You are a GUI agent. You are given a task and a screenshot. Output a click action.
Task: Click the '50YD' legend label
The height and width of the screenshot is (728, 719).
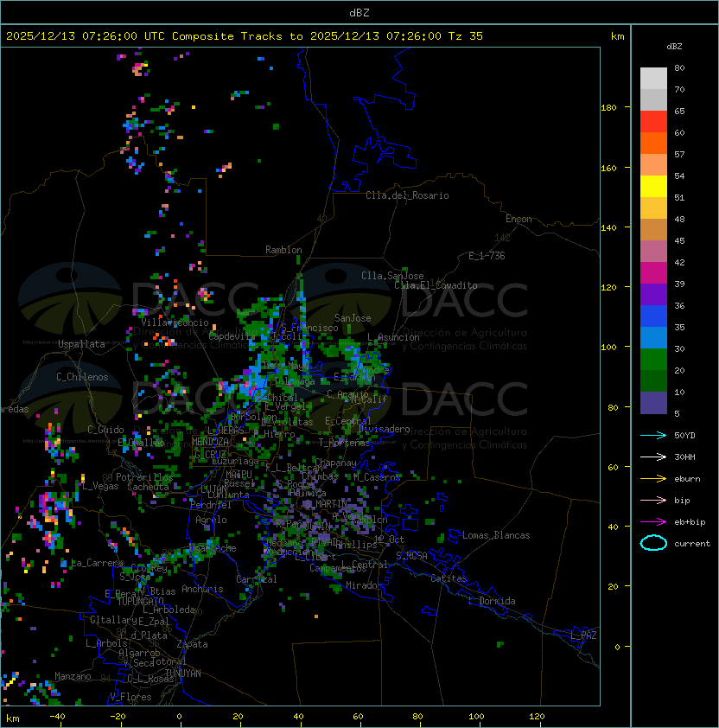point(684,436)
